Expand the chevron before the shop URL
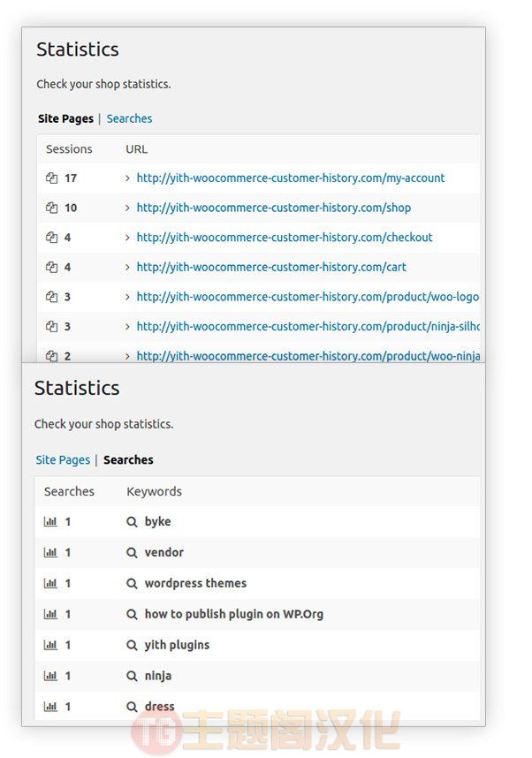 (127, 208)
